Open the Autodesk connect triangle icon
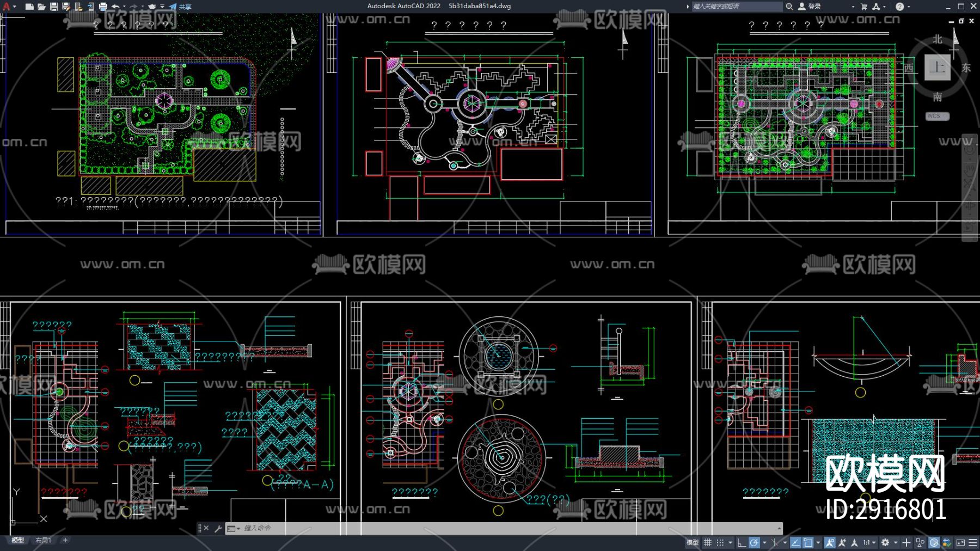 pos(876,7)
